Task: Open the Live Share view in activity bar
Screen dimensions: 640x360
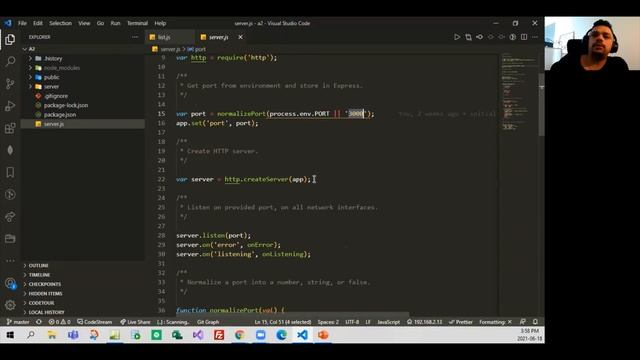Action: point(10,216)
